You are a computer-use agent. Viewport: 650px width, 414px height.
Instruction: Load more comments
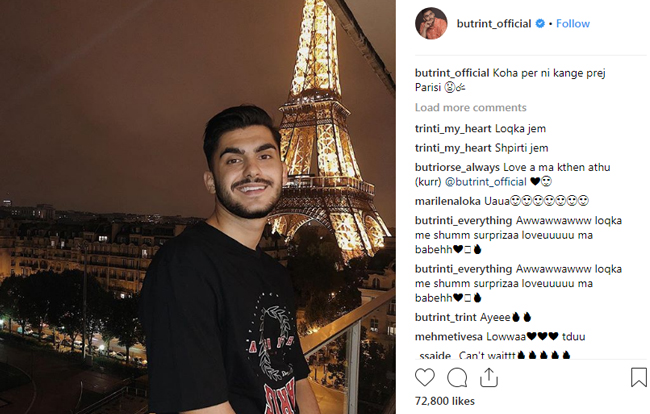click(x=471, y=108)
